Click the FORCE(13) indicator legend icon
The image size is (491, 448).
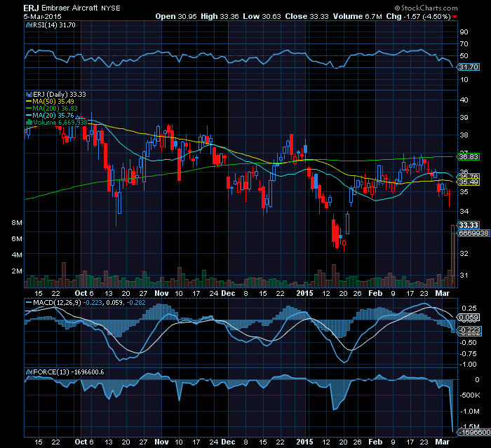[x=29, y=372]
